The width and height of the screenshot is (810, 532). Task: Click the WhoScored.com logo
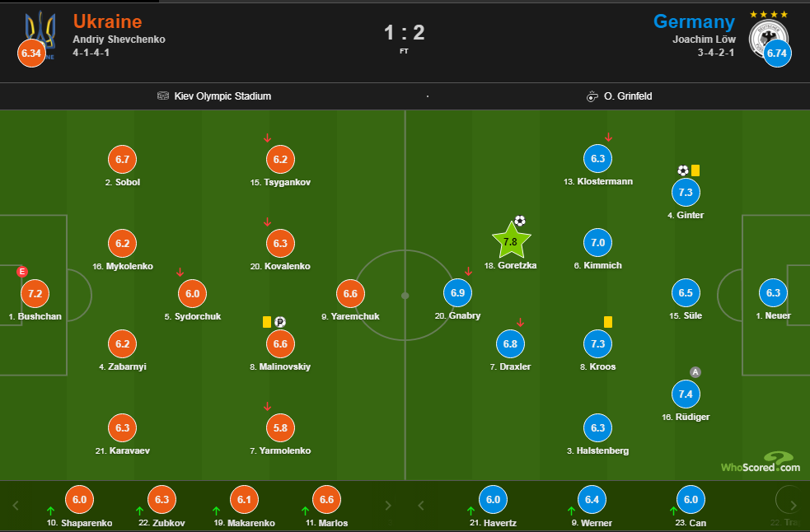[760, 462]
